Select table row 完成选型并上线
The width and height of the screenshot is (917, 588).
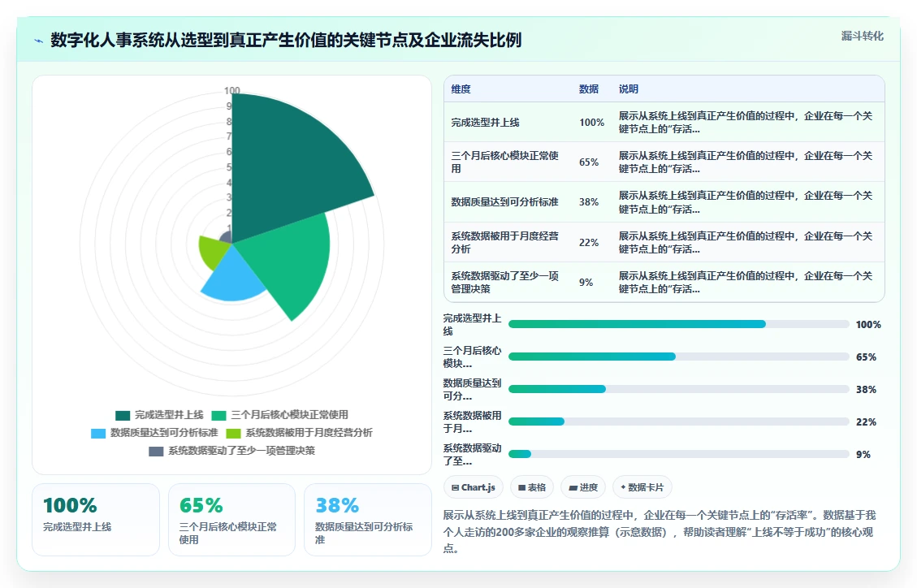664,122
